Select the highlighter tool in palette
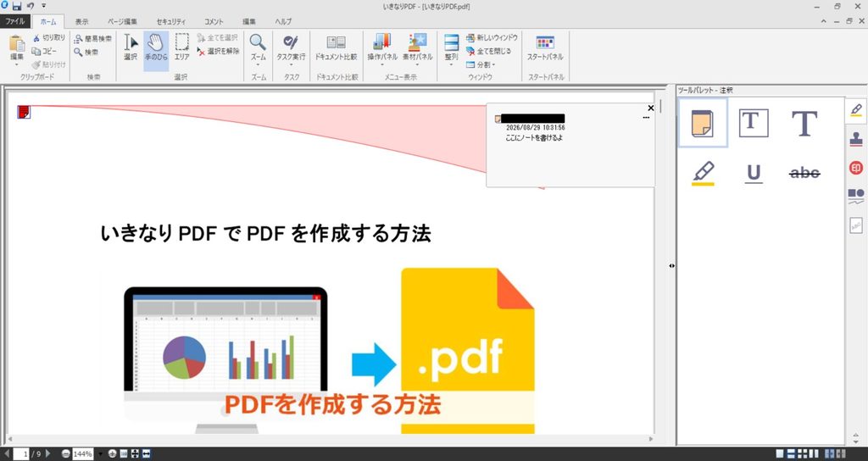Viewport: 868px width, 461px height. pyautogui.click(x=703, y=173)
